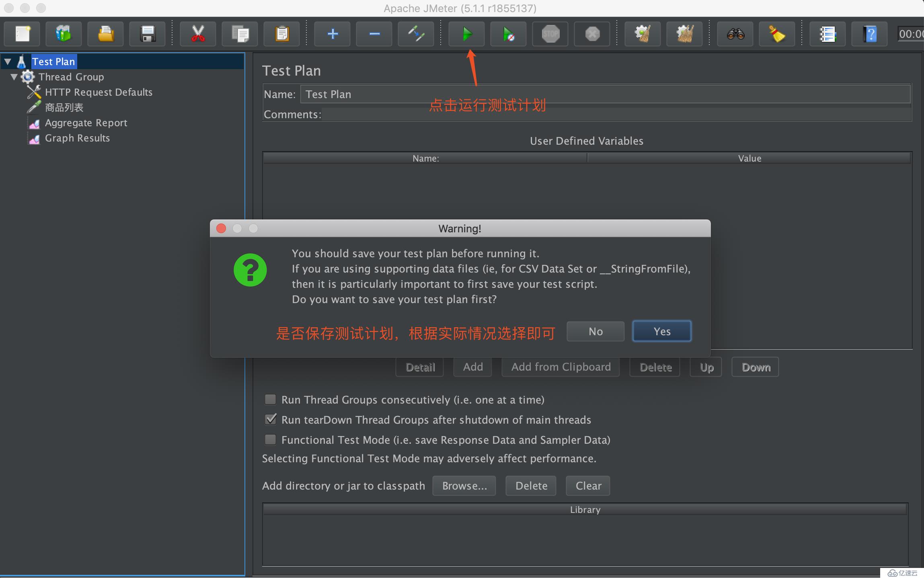The image size is (924, 578).
Task: Select Graph Results in the tree
Action: click(77, 138)
